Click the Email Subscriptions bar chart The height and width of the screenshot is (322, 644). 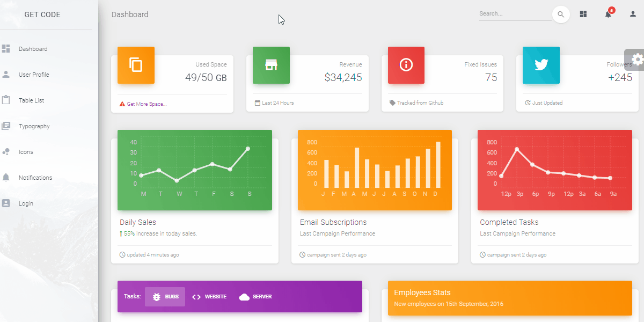(375, 170)
